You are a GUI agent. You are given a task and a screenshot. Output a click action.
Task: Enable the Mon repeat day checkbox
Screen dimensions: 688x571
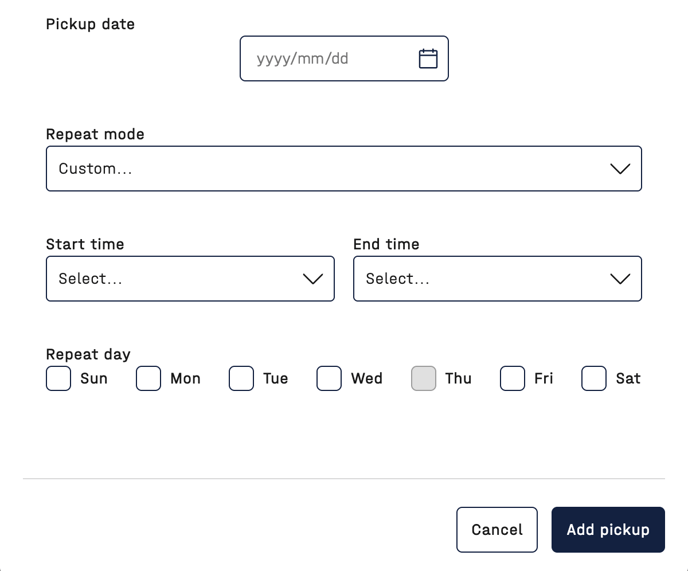click(149, 378)
